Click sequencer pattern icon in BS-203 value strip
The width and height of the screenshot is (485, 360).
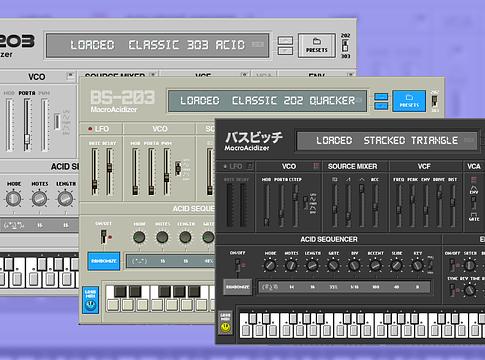[x=139, y=261]
